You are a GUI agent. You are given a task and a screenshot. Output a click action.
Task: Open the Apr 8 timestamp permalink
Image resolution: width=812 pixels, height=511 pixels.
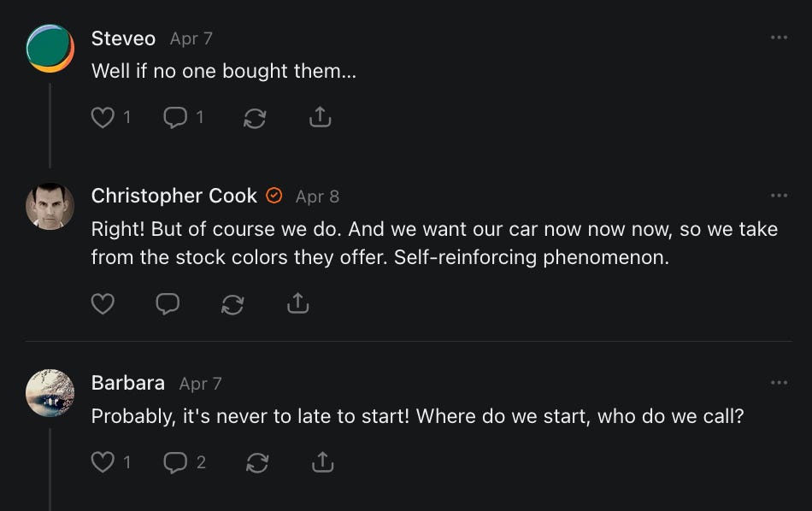tap(317, 197)
